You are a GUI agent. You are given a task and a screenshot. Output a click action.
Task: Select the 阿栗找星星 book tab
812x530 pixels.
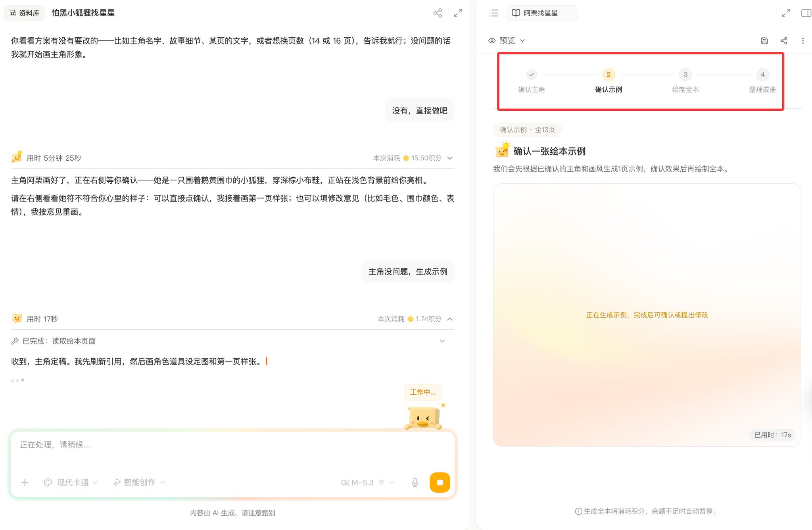tap(541, 13)
